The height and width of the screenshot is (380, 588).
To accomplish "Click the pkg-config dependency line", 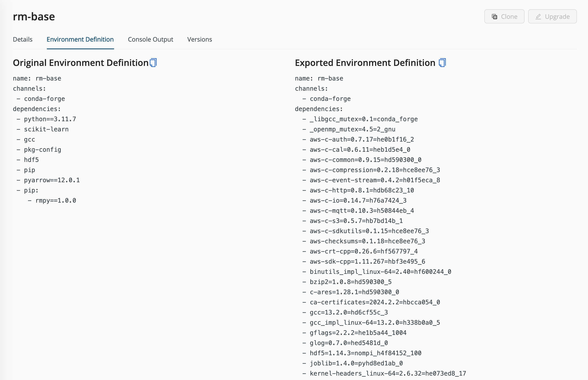I will [39, 150].
